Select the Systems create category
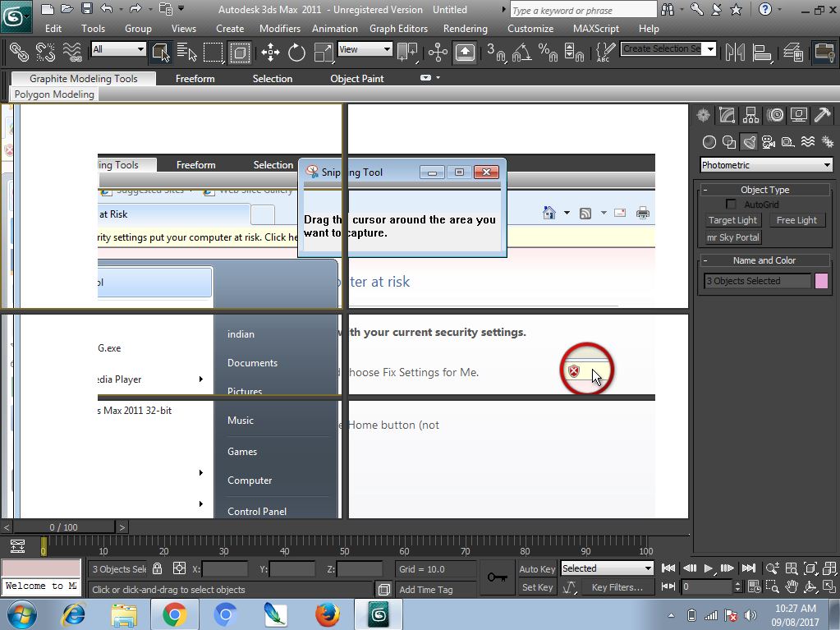This screenshot has height=630, width=840. [x=828, y=142]
